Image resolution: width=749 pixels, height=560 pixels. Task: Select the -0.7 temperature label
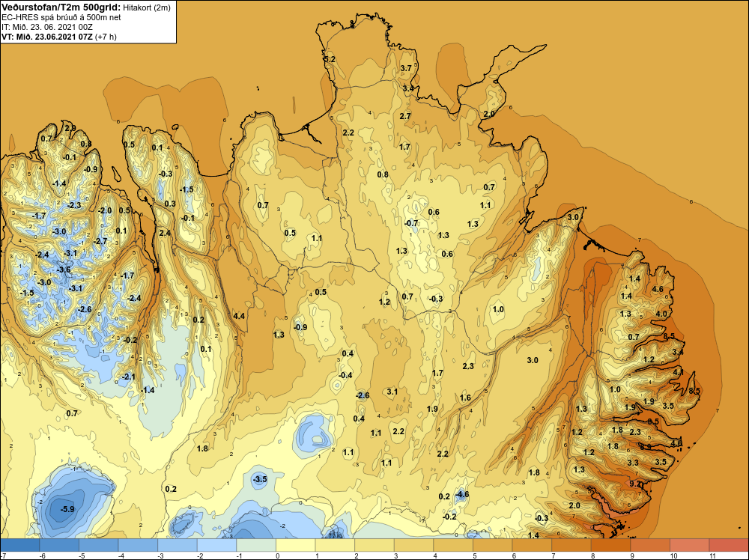click(x=411, y=223)
